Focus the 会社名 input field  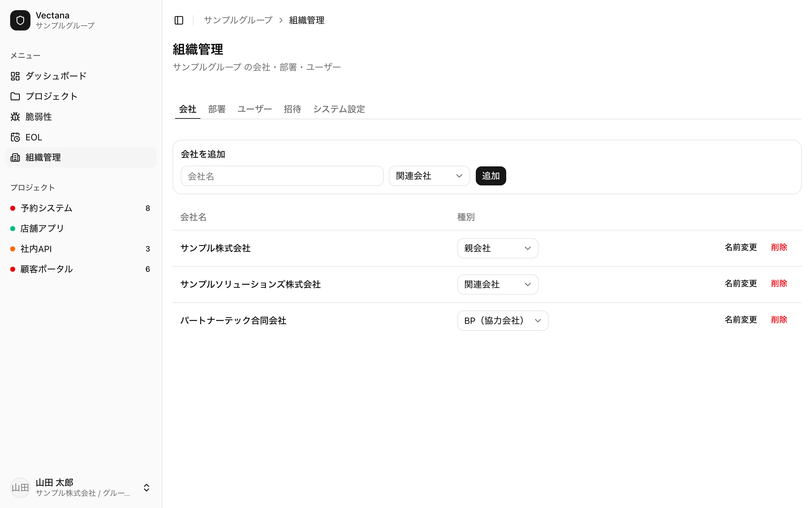(282, 176)
